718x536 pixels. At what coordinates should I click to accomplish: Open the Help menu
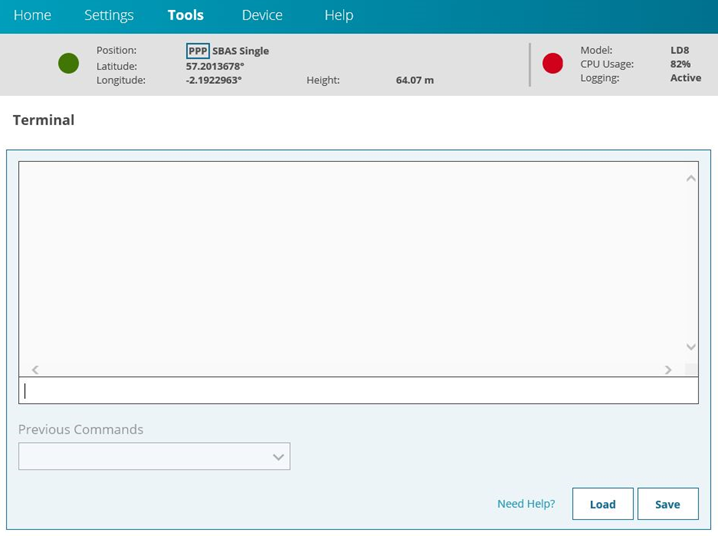click(x=339, y=15)
